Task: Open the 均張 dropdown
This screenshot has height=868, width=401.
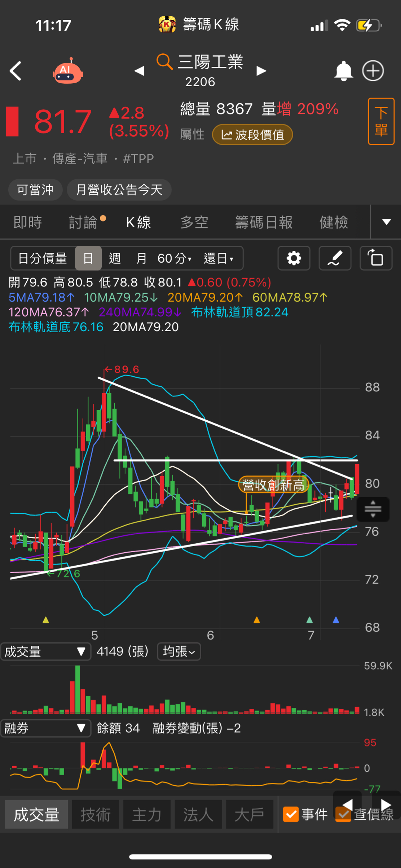Action: 179,652
